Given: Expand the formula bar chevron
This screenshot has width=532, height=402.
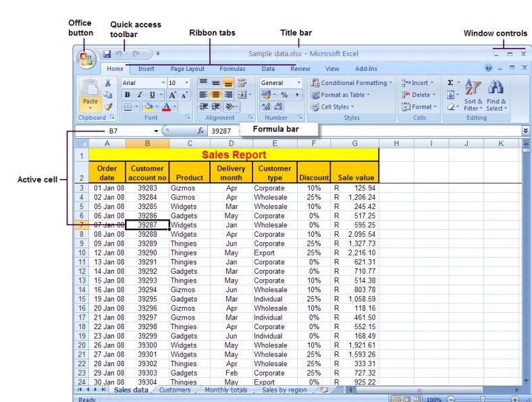Looking at the screenshot, I should click(525, 130).
